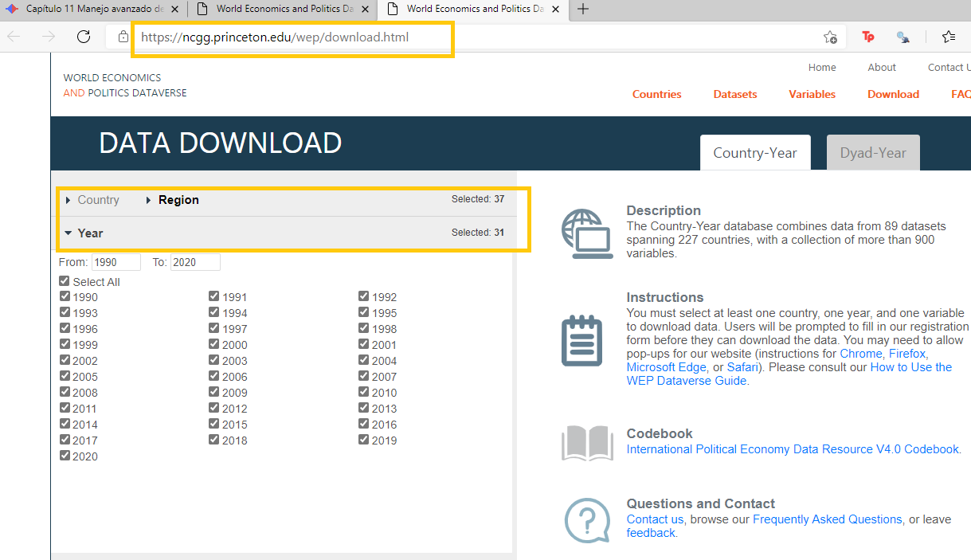Click the Description globe and laptop icon
Viewport: 971px width, 560px height.
tap(587, 233)
